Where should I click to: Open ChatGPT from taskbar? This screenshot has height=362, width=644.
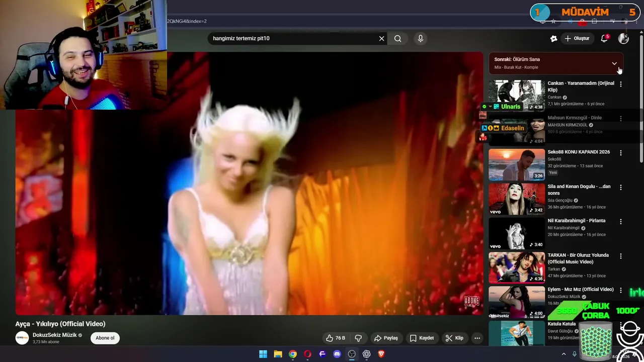(367, 354)
